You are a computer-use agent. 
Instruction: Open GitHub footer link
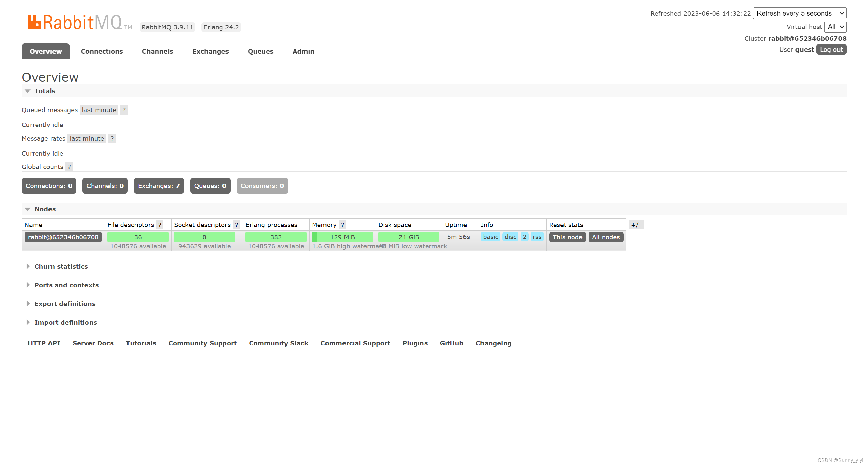[x=452, y=343]
